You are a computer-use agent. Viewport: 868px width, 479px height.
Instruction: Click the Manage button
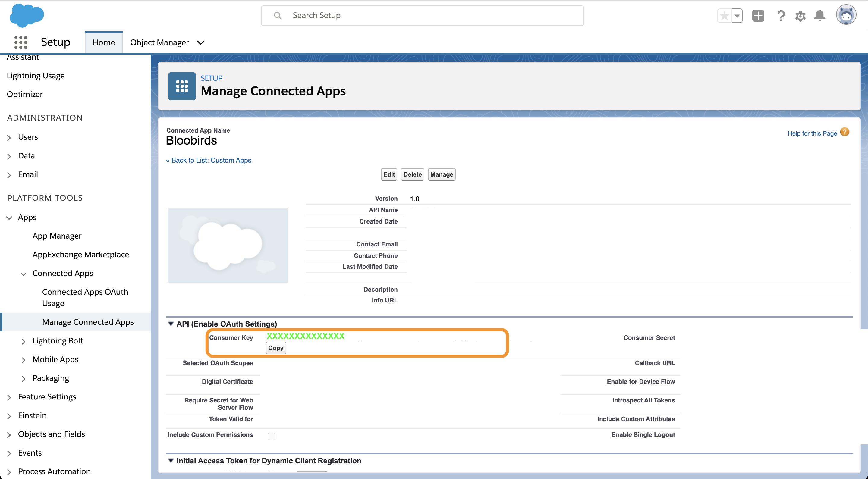pos(442,174)
